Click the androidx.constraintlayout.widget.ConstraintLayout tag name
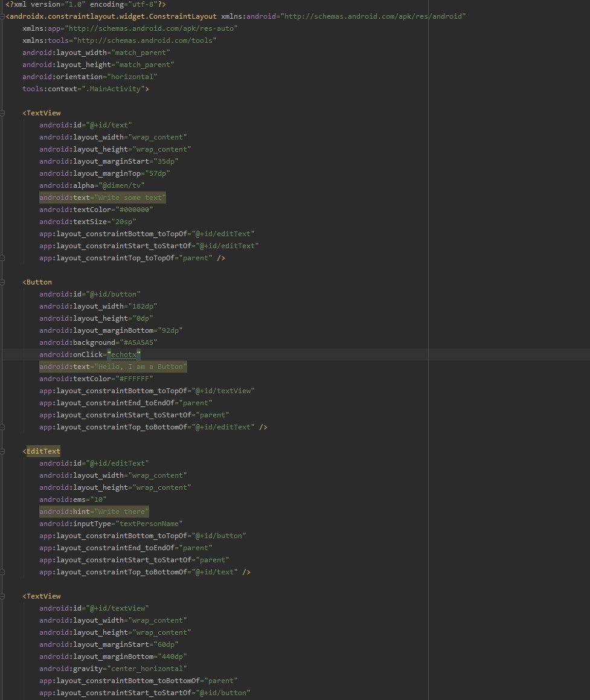 113,16
